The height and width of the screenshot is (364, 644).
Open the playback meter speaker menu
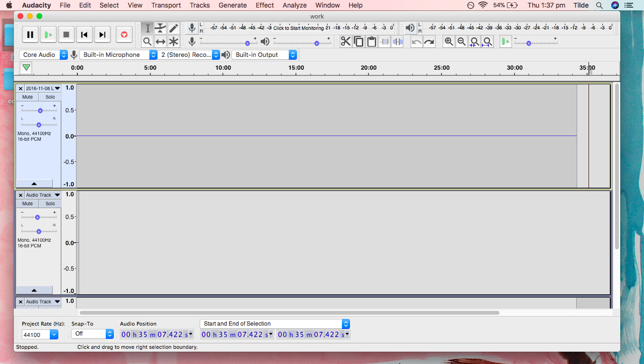(410, 28)
